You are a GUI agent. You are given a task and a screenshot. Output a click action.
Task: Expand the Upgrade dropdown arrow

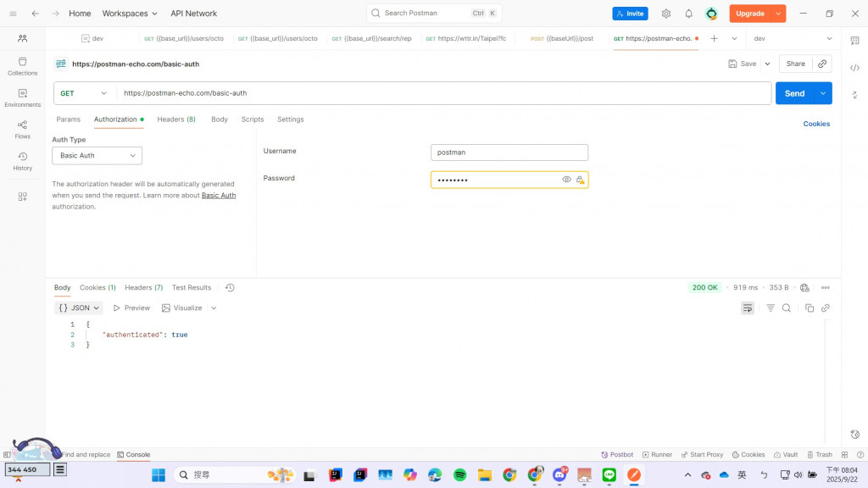(778, 14)
